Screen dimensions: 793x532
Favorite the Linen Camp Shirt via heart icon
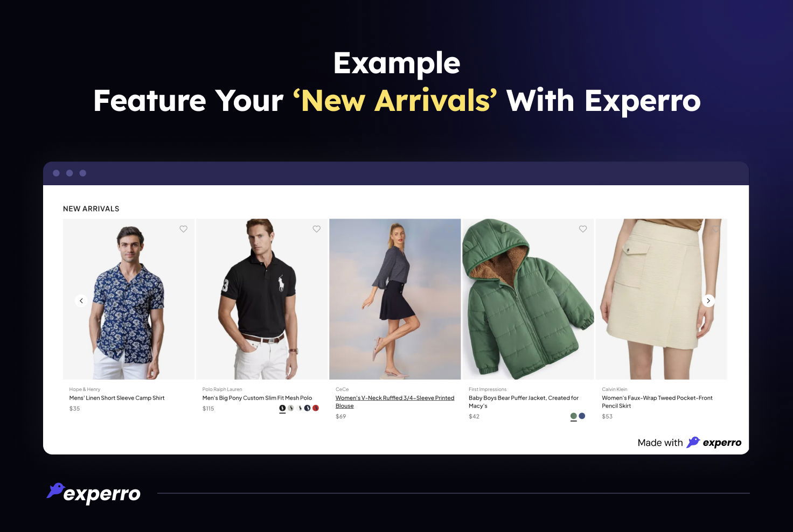[183, 229]
